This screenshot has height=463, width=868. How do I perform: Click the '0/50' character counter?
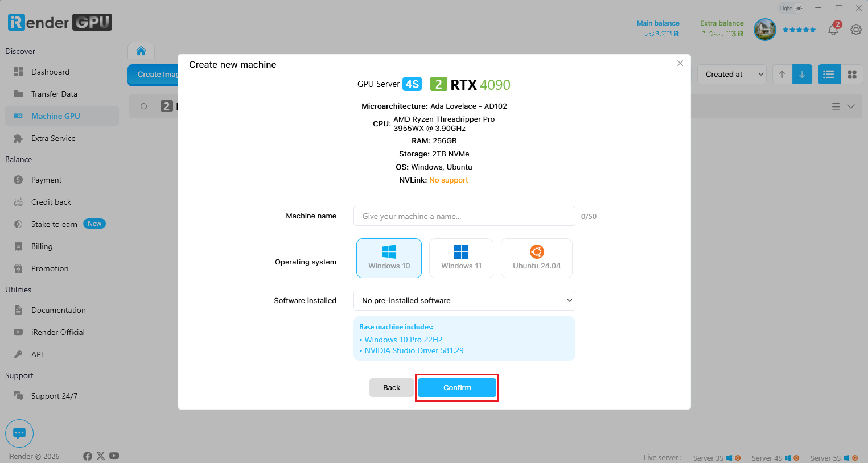589,217
